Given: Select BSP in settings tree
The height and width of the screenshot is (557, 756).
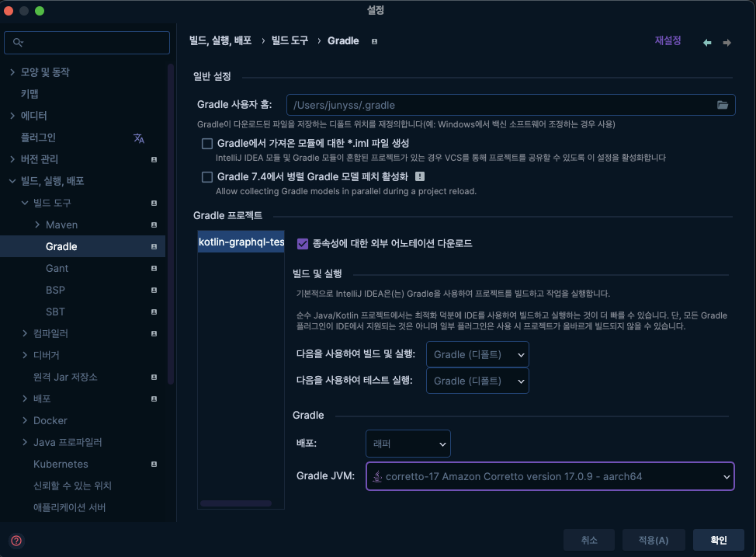Looking at the screenshot, I should (x=55, y=290).
